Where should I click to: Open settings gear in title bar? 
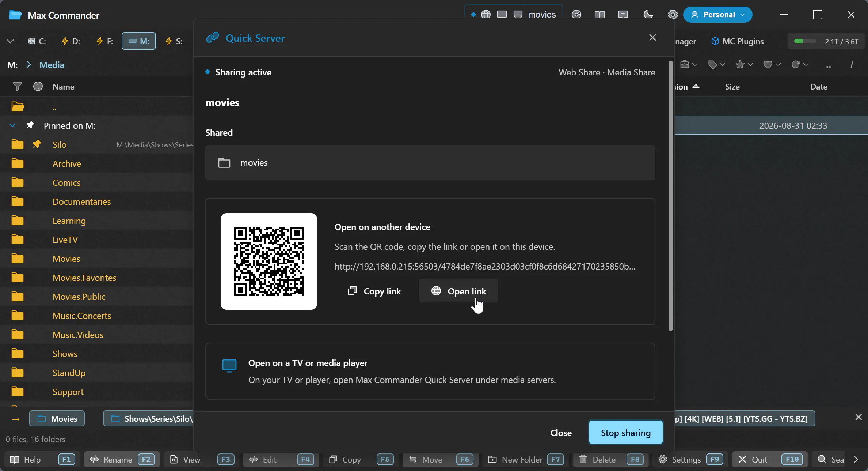[x=673, y=15]
